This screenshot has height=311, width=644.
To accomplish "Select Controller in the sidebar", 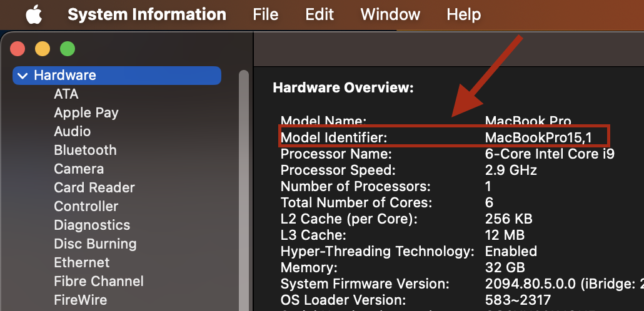I will tap(86, 206).
